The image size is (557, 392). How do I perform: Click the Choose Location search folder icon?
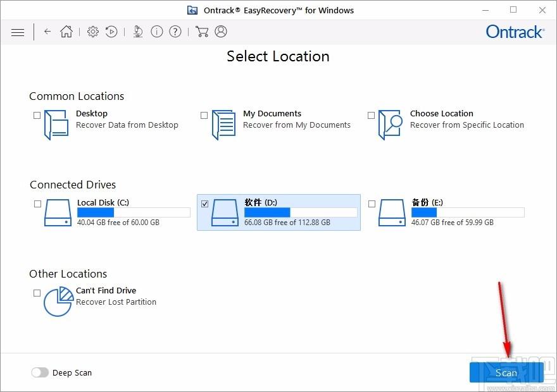click(391, 125)
